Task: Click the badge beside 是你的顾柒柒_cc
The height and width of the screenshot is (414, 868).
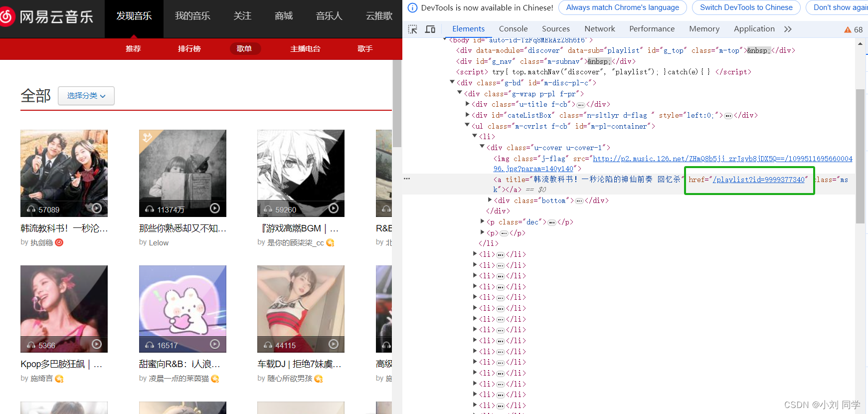Action: [x=330, y=242]
